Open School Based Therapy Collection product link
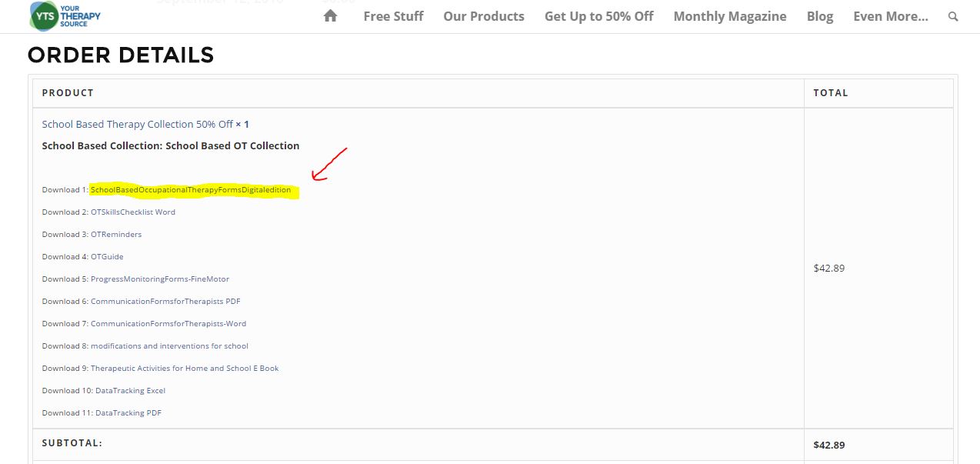 (137, 124)
